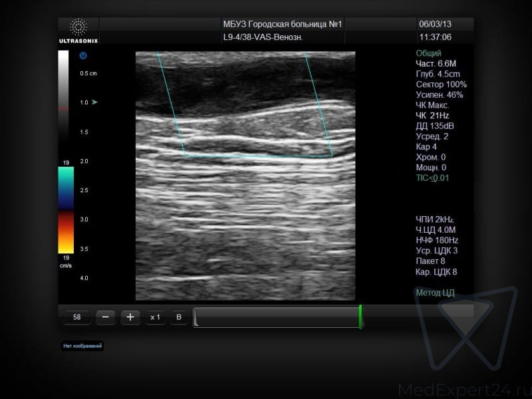Click the frame number field showing 58
Viewport: 532px width, 399px height.
coord(77,318)
